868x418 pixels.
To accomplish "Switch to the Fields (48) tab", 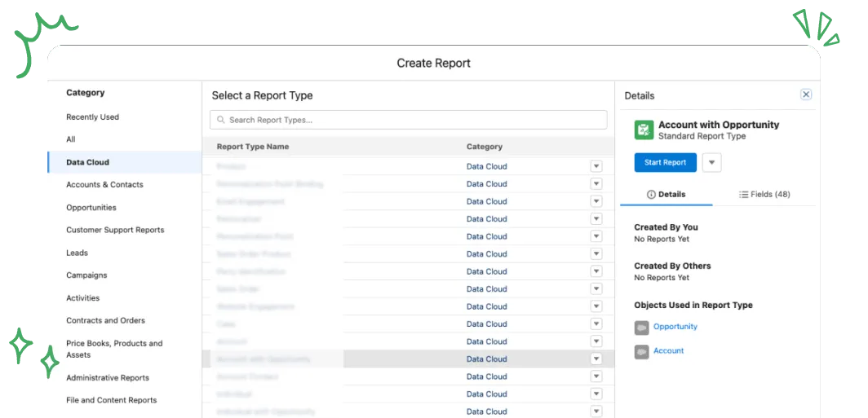I will coord(764,195).
